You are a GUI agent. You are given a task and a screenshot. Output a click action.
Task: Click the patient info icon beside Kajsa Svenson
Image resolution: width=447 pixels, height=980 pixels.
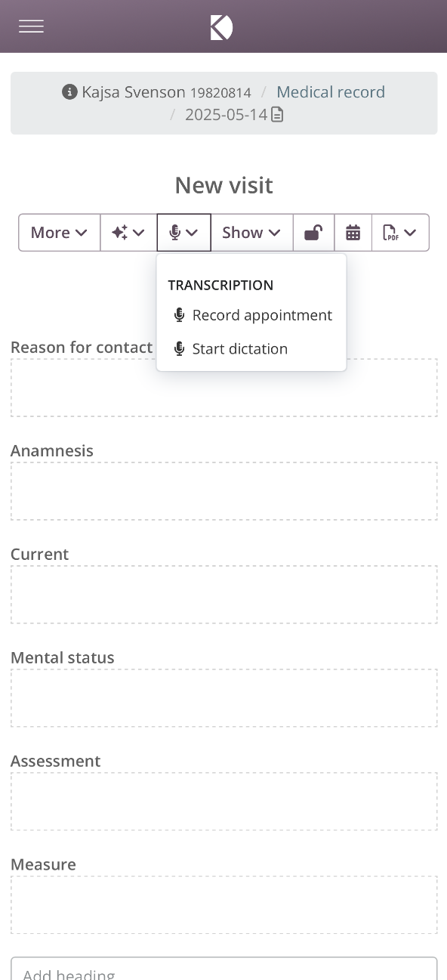click(x=69, y=92)
